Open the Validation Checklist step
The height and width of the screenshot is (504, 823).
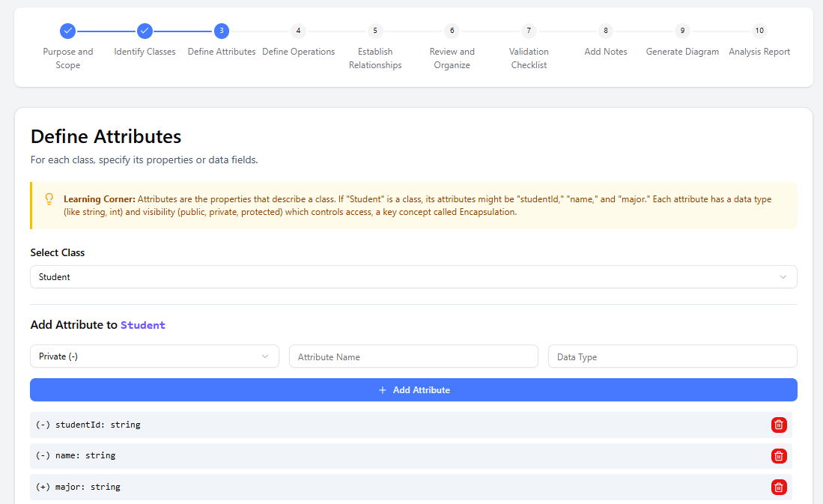click(529, 31)
